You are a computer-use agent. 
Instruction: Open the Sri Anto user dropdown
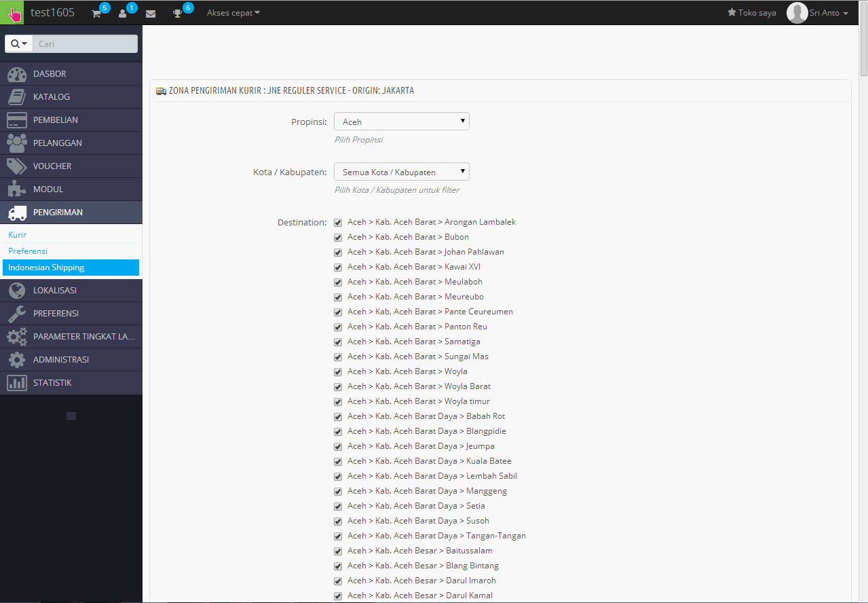(x=829, y=13)
